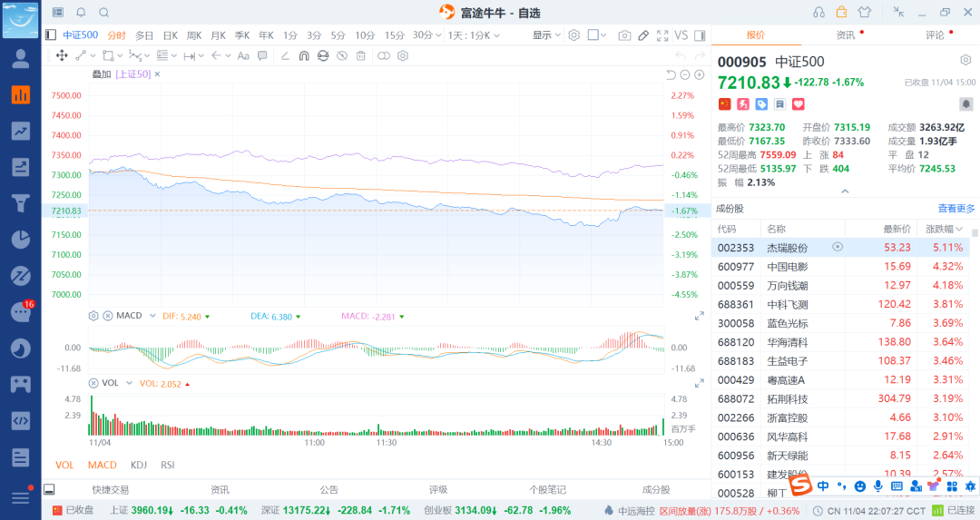Click the heart favorite icon under price

(799, 104)
